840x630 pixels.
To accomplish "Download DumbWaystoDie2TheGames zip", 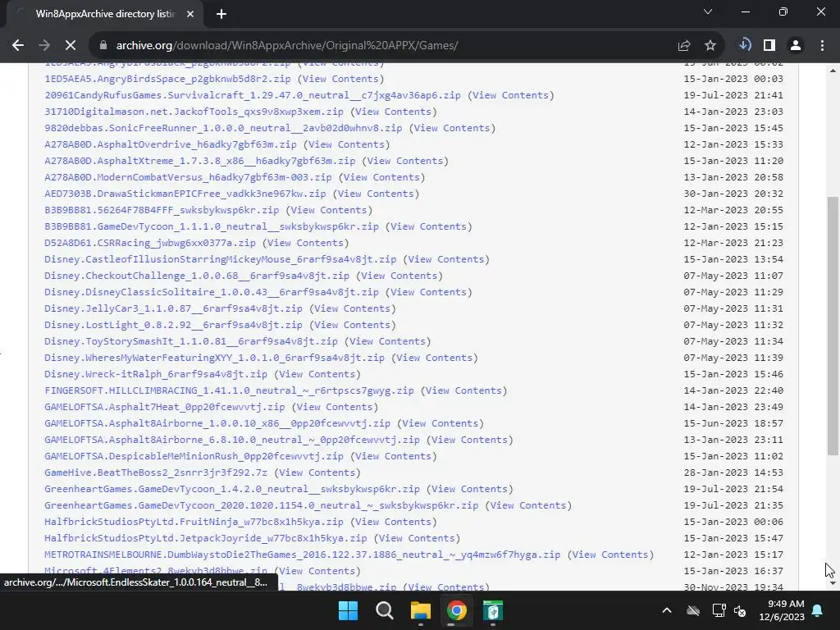I will [303, 555].
